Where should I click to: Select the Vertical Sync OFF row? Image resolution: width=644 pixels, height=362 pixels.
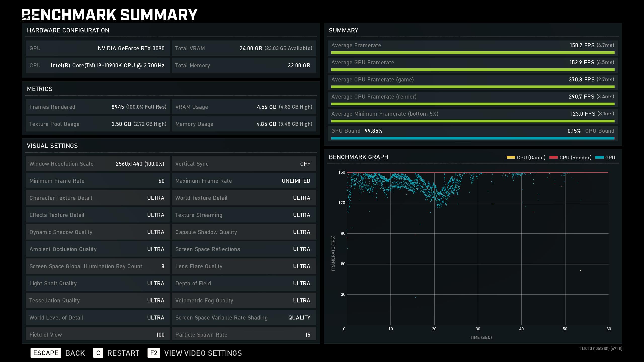coord(244,164)
